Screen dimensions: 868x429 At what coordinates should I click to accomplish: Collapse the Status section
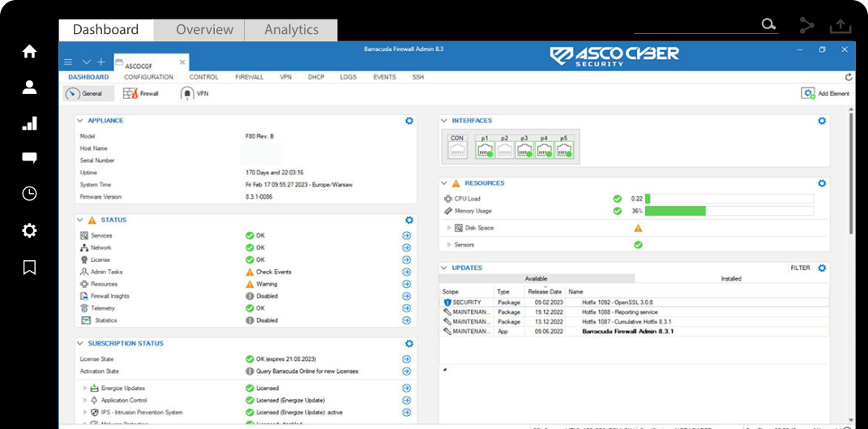click(80, 220)
